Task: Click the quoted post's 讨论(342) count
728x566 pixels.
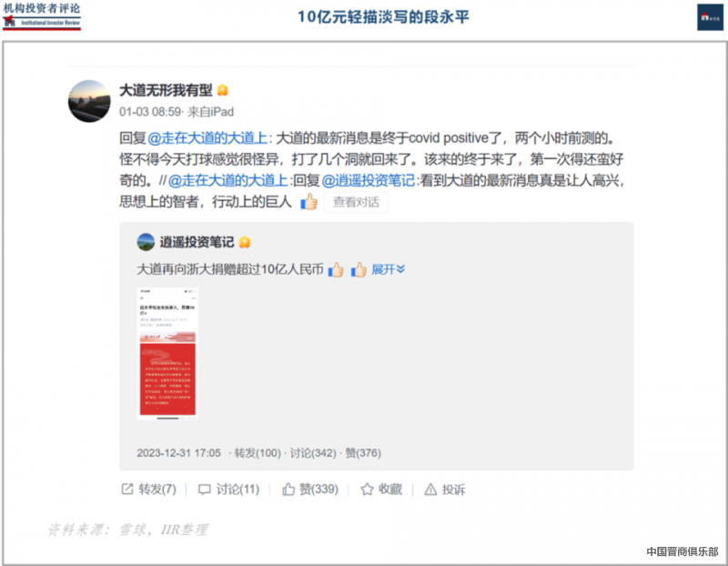Action: click(x=313, y=452)
